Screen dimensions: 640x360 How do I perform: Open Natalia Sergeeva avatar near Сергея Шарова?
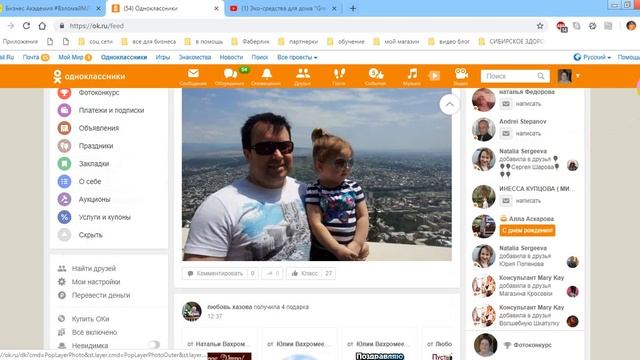click(x=484, y=159)
